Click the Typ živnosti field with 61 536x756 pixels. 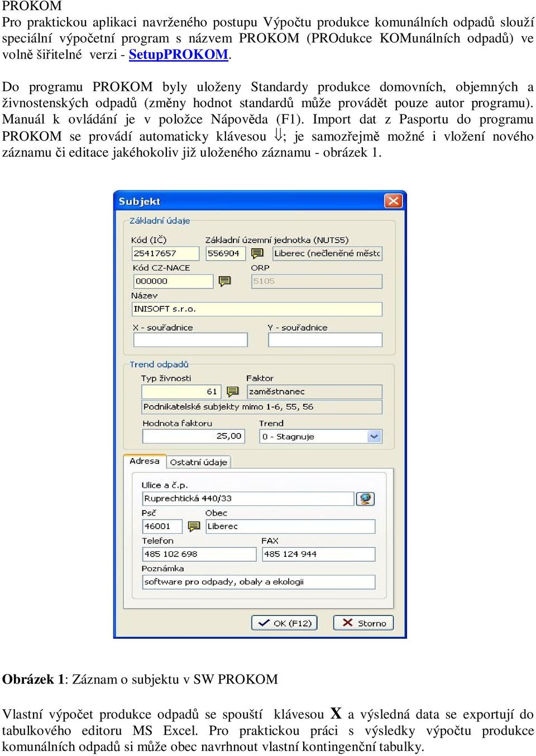coord(182,392)
